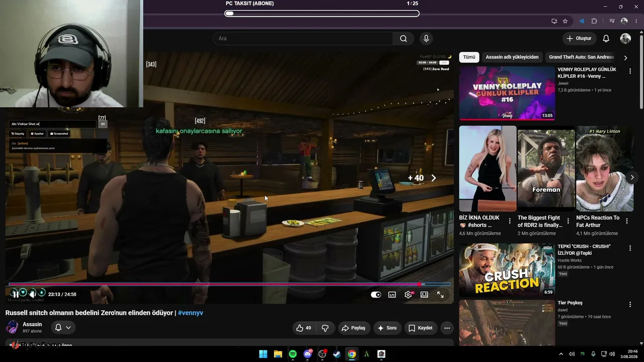
Task: Open options for VENNY ROLEPLAY GÜNLÜK KLİPLER video
Action: [x=630, y=71]
